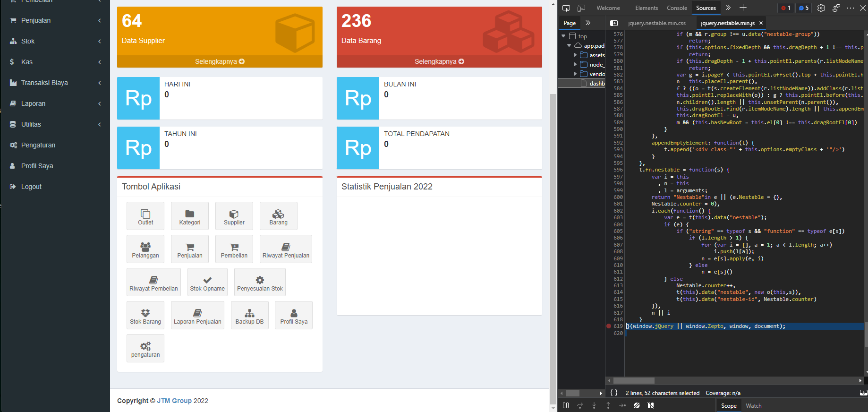Select the Scope tab
The image size is (868, 412).
coord(729,405)
